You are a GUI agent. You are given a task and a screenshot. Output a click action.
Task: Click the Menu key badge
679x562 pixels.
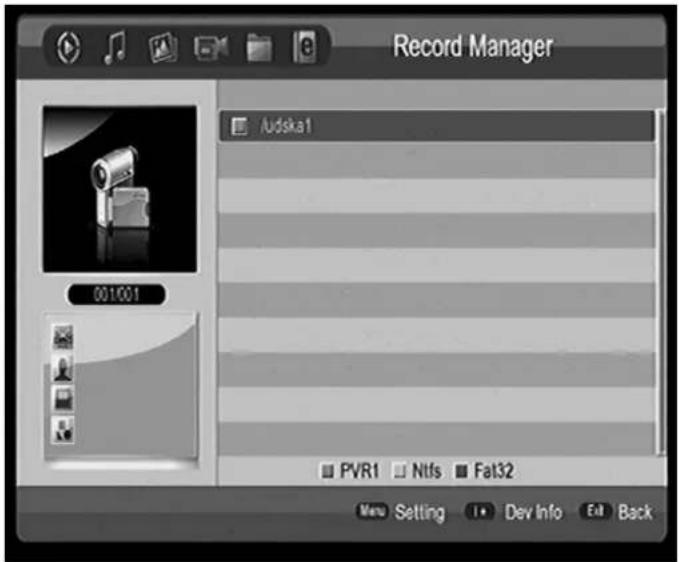click(x=372, y=511)
